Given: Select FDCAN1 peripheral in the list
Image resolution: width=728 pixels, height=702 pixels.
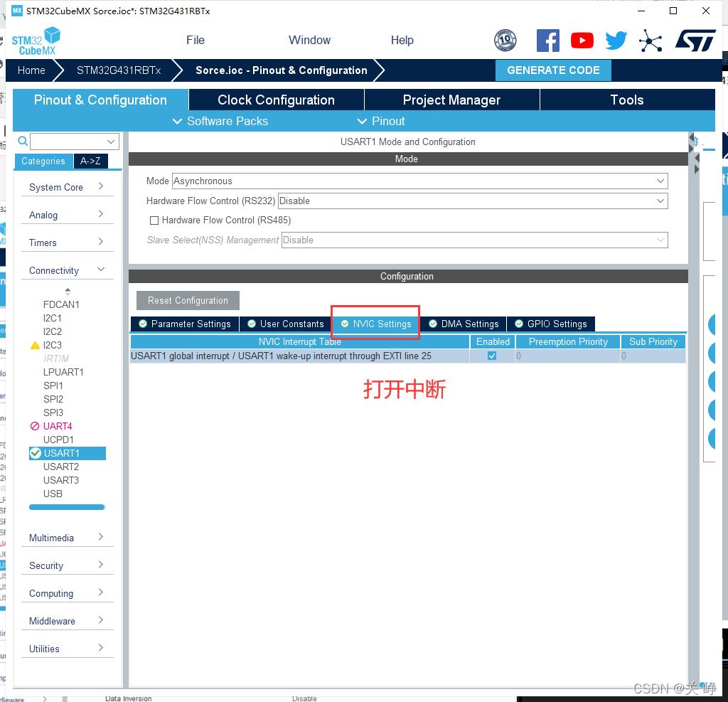Looking at the screenshot, I should 61,305.
